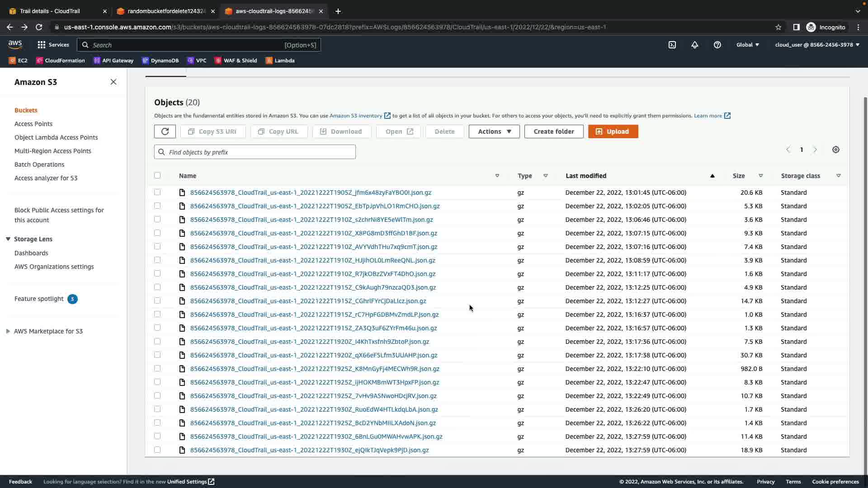Click the EC2 bookmark shortcut
Image resolution: width=868 pixels, height=488 pixels.
point(18,61)
